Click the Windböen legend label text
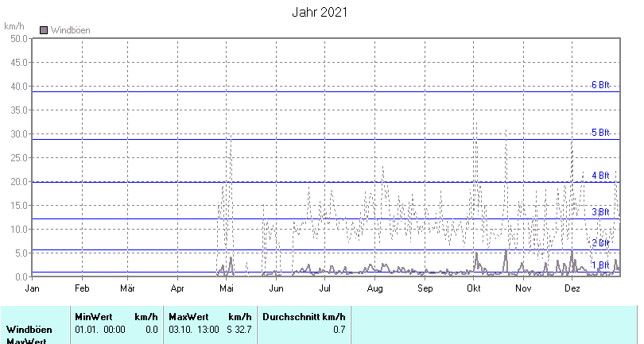 tap(70, 30)
